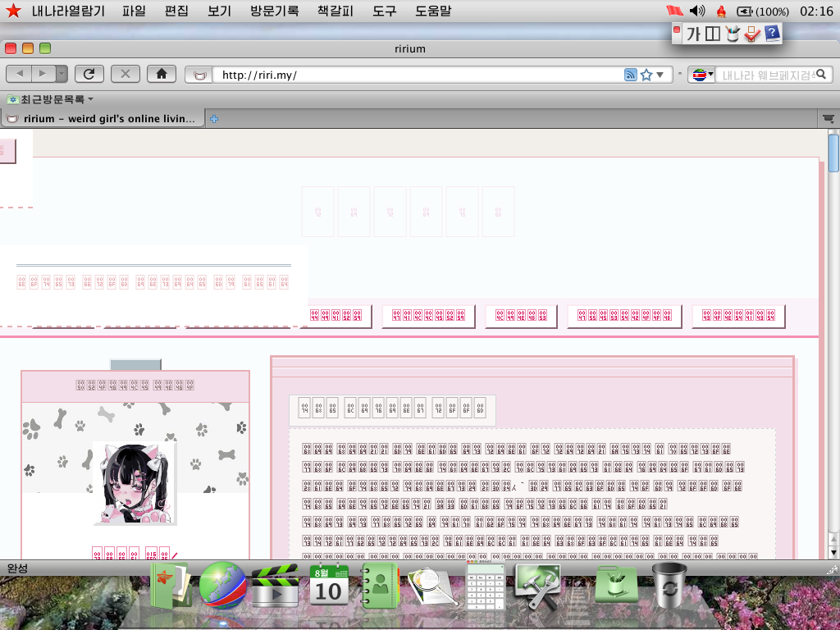Viewport: 840px width, 630px height.
Task: Click nav button with hex codes 47 41 4C 4C 45 52 59
Action: (x=428, y=316)
